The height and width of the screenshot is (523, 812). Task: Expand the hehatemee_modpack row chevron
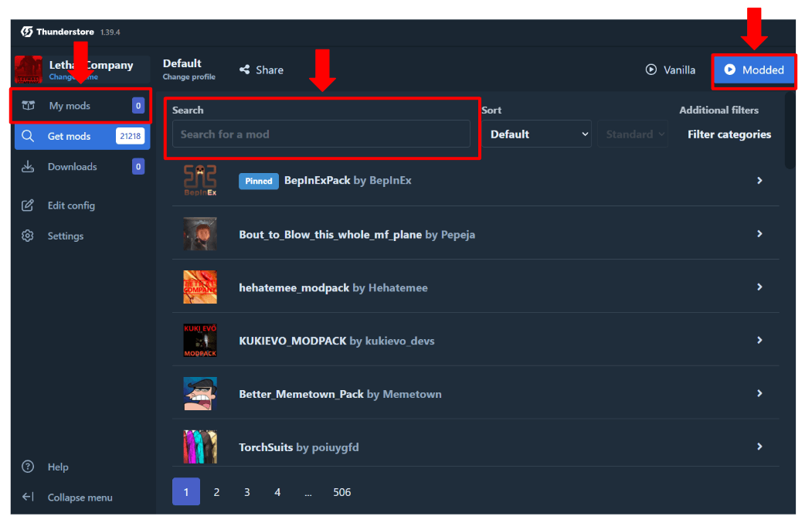click(x=759, y=287)
